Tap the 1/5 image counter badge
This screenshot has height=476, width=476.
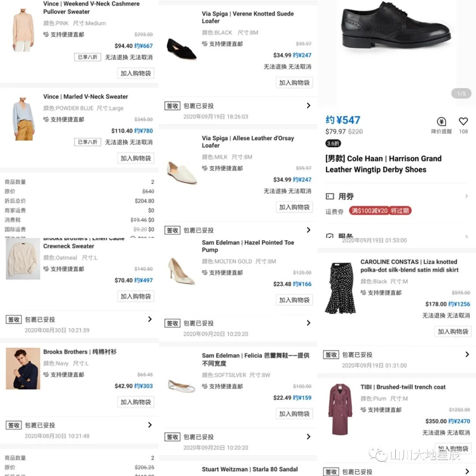[x=461, y=93]
